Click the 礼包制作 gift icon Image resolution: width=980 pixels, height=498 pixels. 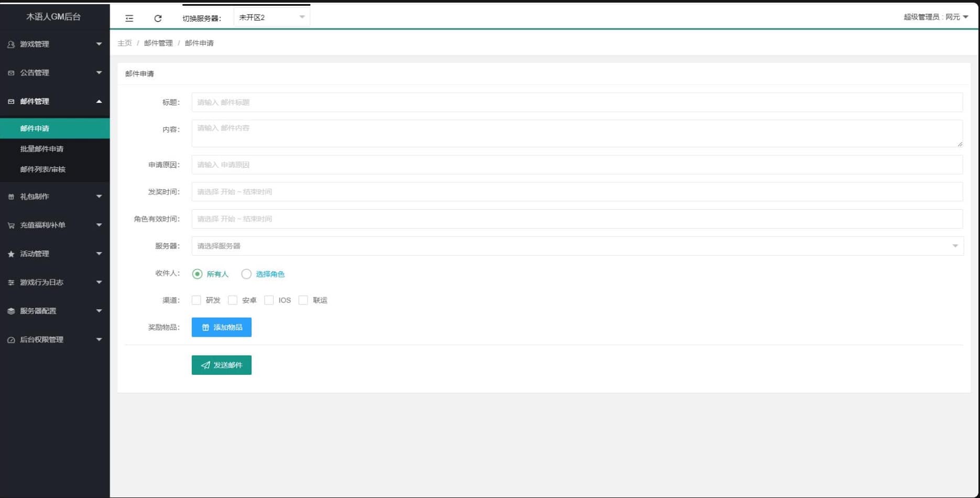(x=11, y=197)
